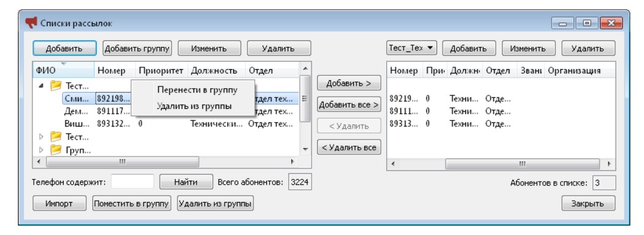Choose Удалить из группы in context menu
The image size is (644, 235).
(x=194, y=106)
